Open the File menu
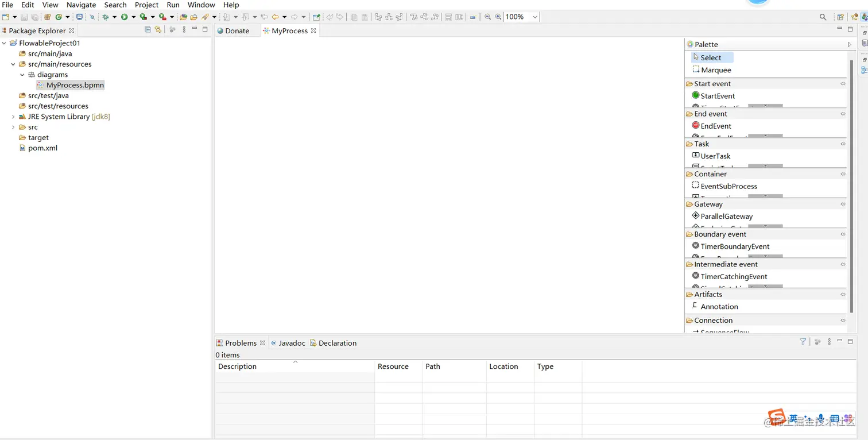 (x=7, y=5)
